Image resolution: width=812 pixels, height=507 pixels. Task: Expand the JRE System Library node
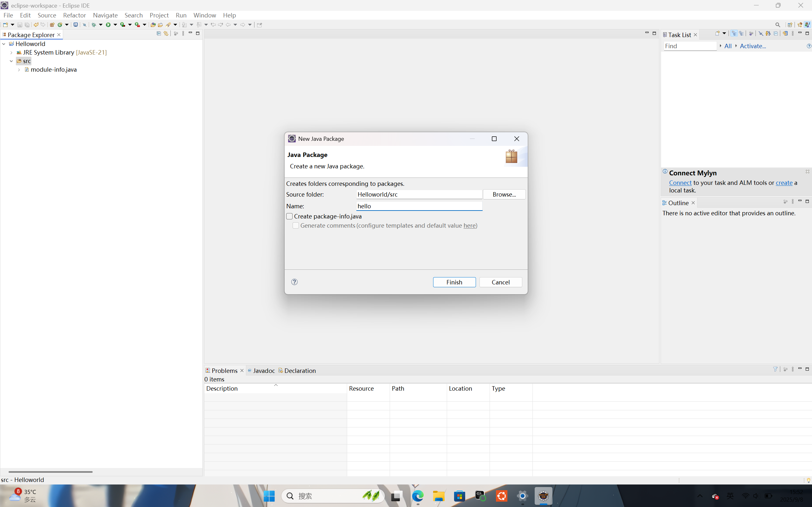coord(12,52)
